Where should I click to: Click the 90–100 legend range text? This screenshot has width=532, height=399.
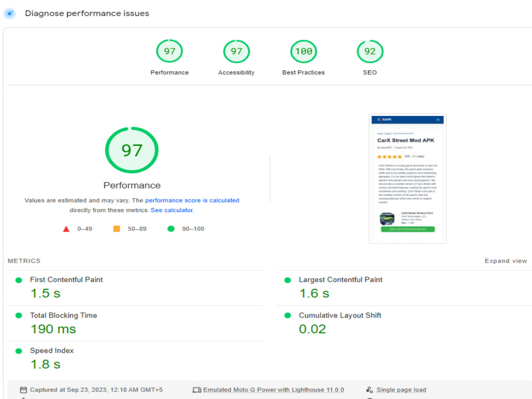tap(193, 229)
